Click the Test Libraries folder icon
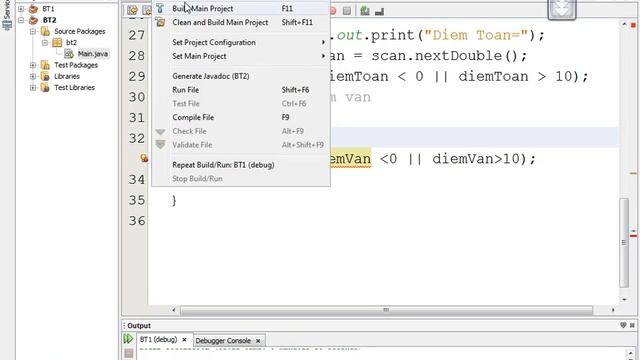640x360 pixels. click(x=45, y=87)
